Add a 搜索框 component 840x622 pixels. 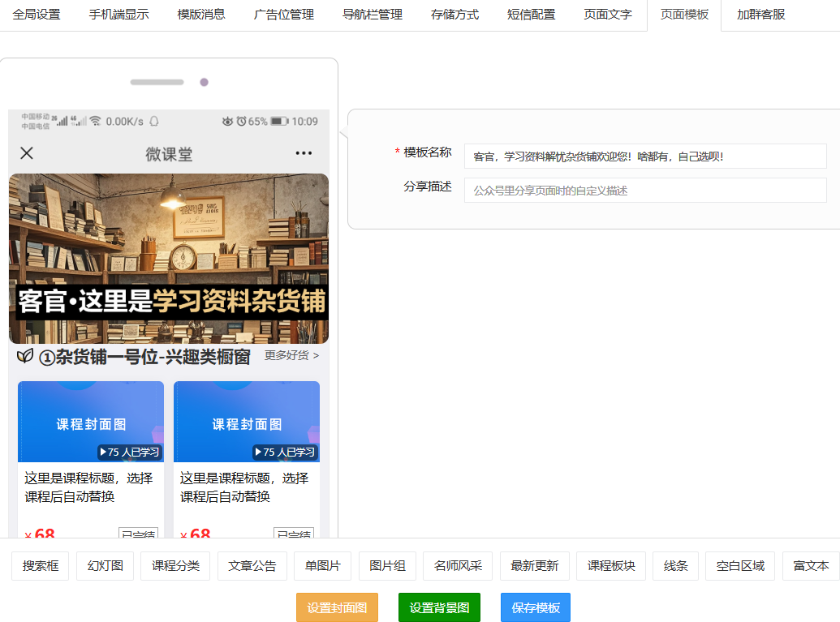coord(41,566)
